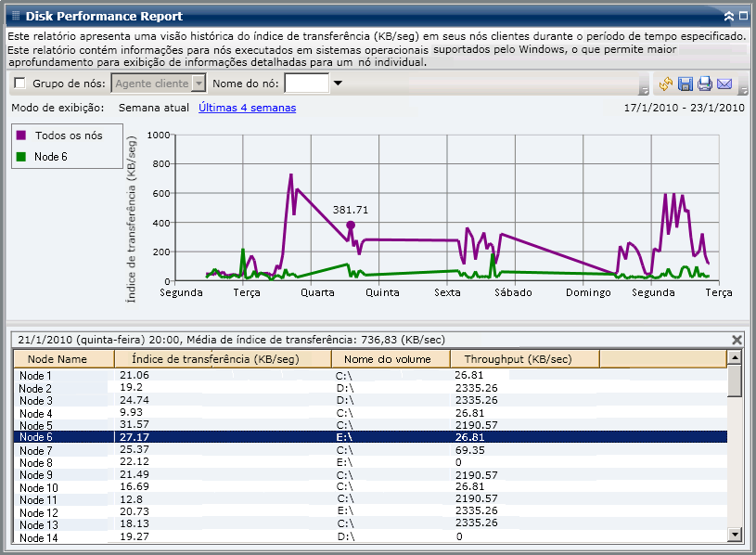The height and width of the screenshot is (555, 756).
Task: Expand the Nome do nó dropdown arrow
Action: coord(338,84)
